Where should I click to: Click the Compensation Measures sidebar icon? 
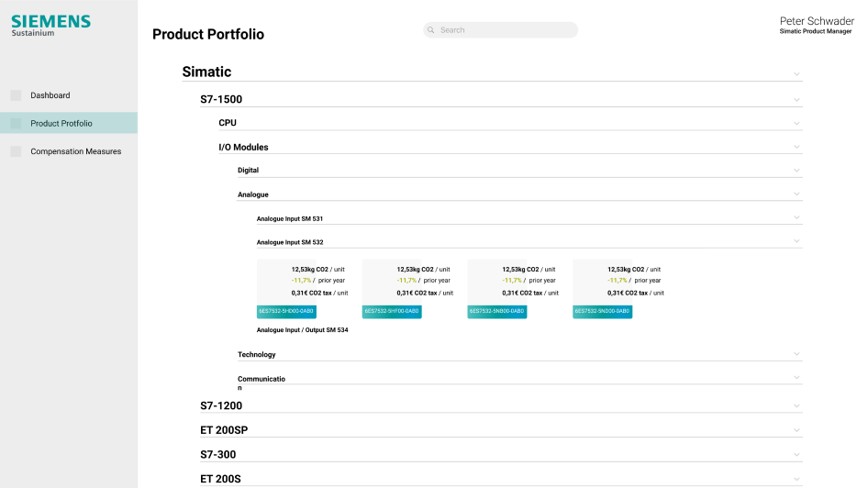pos(16,151)
